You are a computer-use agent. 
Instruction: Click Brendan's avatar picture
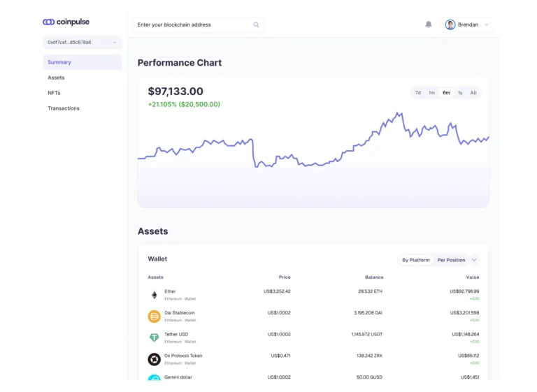(x=450, y=24)
